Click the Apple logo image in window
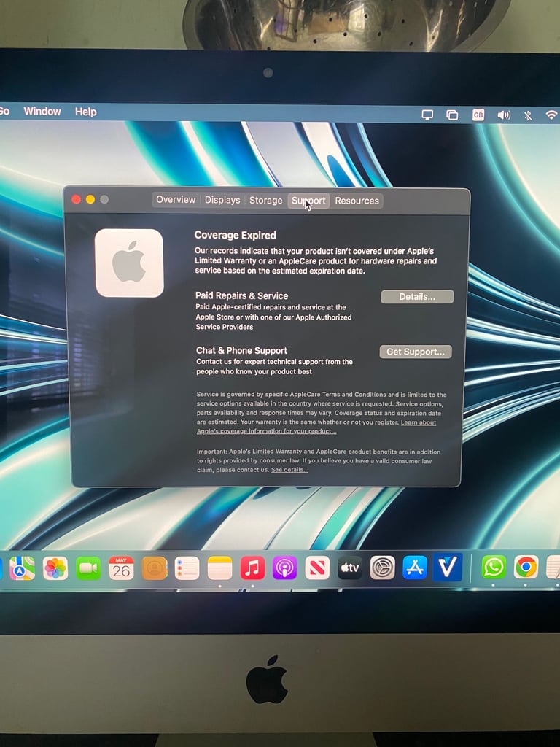The width and height of the screenshot is (560, 747). tap(129, 263)
